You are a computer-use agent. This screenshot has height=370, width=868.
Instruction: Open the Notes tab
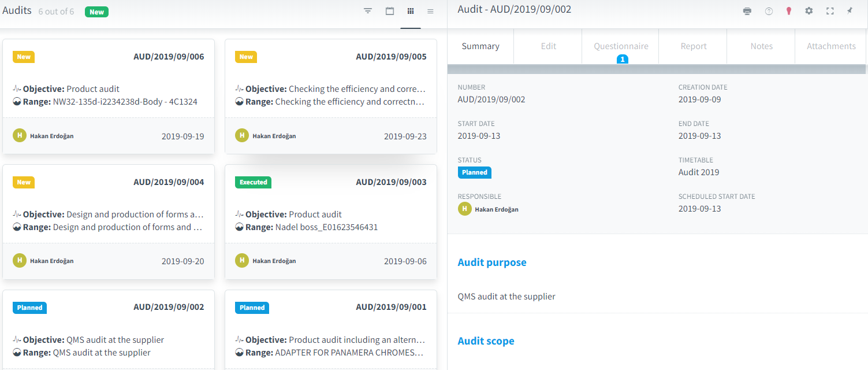click(762, 46)
